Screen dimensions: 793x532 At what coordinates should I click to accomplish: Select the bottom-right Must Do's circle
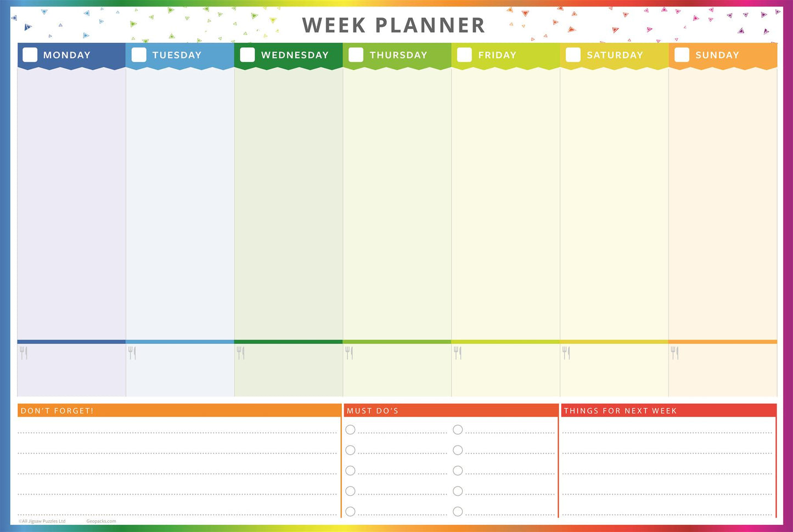click(x=458, y=511)
